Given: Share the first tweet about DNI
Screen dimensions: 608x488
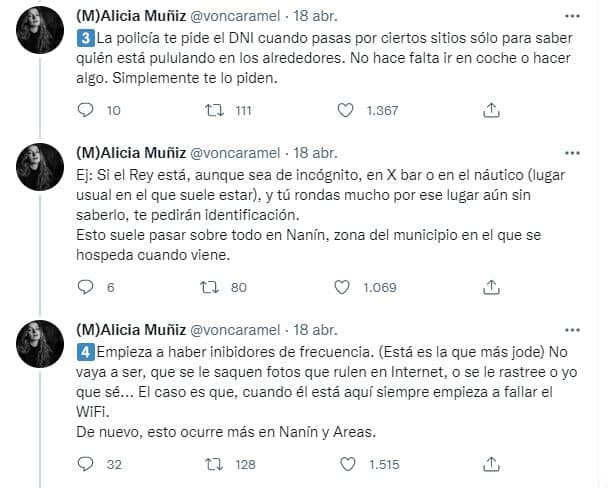Looking at the screenshot, I should click(491, 110).
